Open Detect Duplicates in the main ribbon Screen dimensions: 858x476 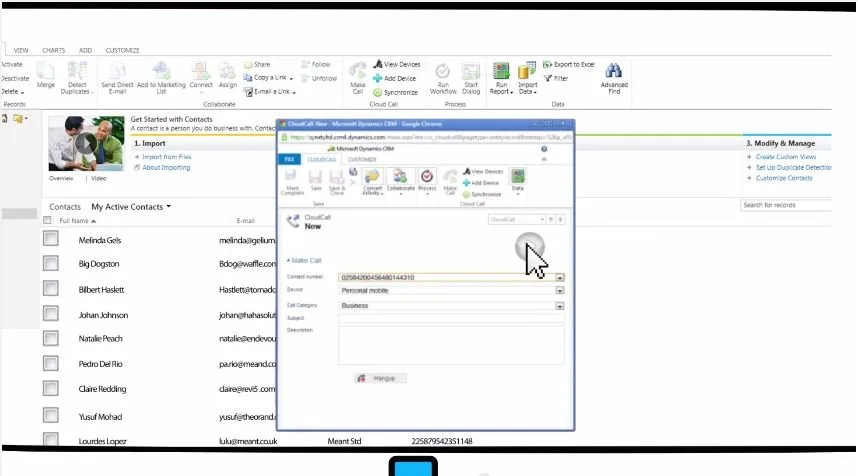pyautogui.click(x=77, y=78)
